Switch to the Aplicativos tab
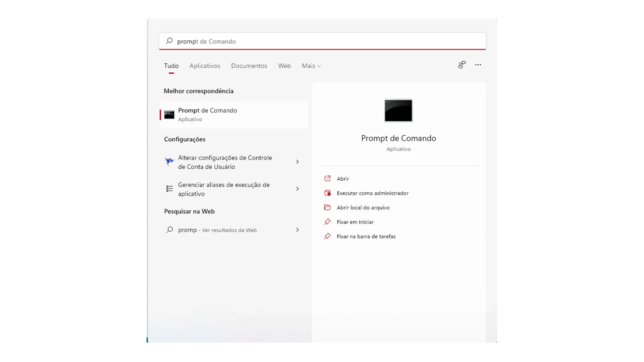 pyautogui.click(x=205, y=66)
